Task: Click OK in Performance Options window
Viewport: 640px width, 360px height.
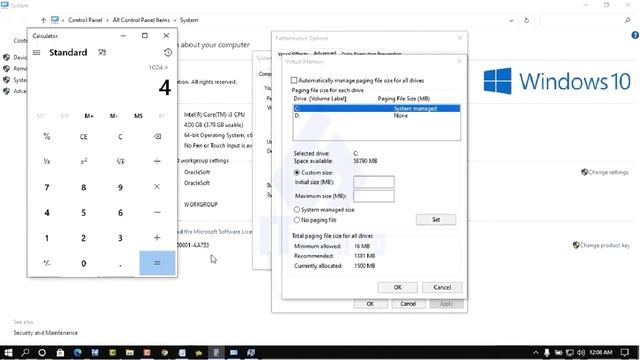Action: [370, 304]
